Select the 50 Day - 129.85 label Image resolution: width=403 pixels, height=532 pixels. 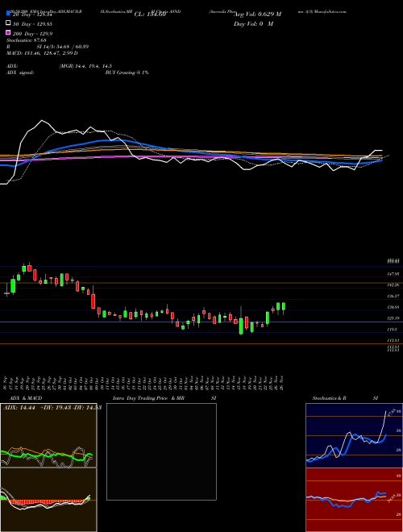pyautogui.click(x=32, y=24)
